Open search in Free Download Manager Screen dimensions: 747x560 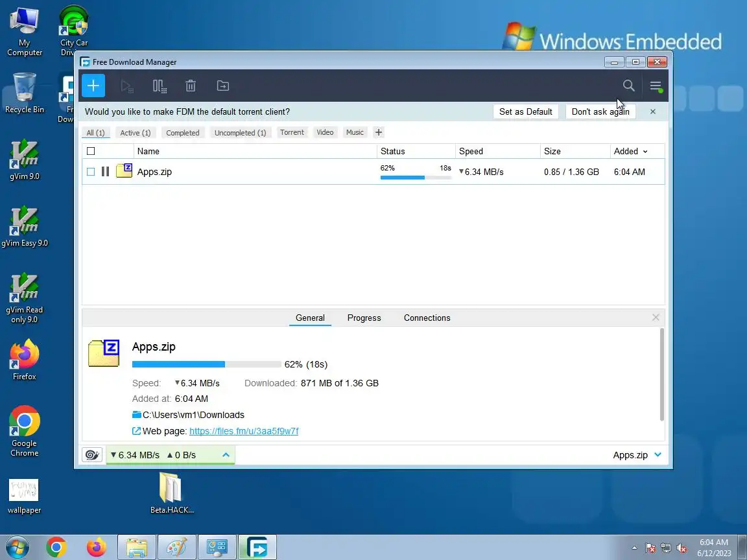pos(628,86)
